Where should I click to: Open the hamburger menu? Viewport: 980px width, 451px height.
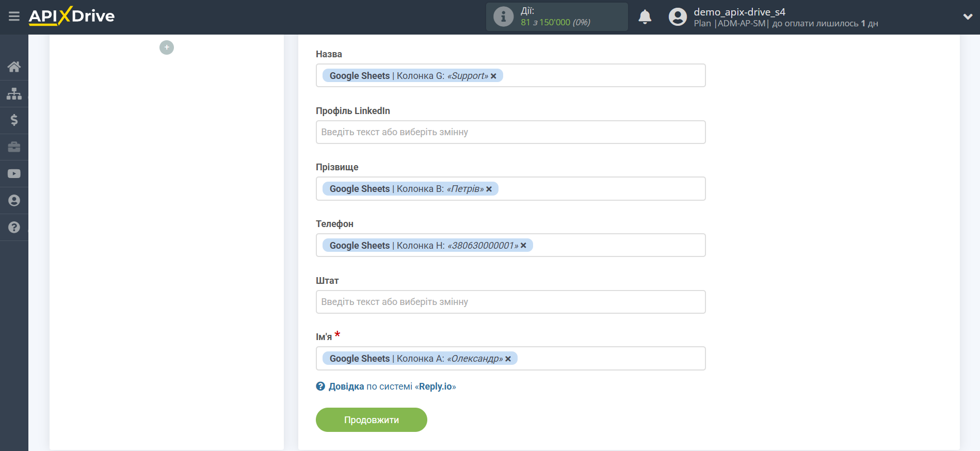14,17
